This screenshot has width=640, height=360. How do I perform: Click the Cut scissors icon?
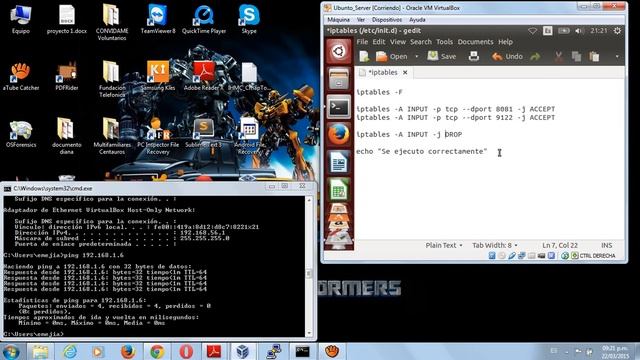[x=558, y=57]
